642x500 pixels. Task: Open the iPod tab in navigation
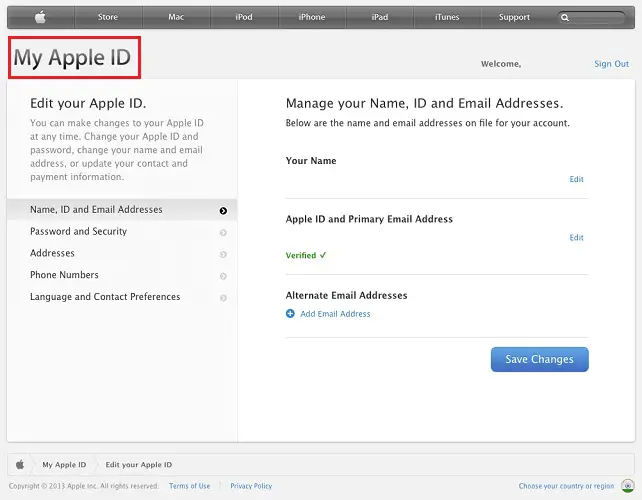point(244,17)
